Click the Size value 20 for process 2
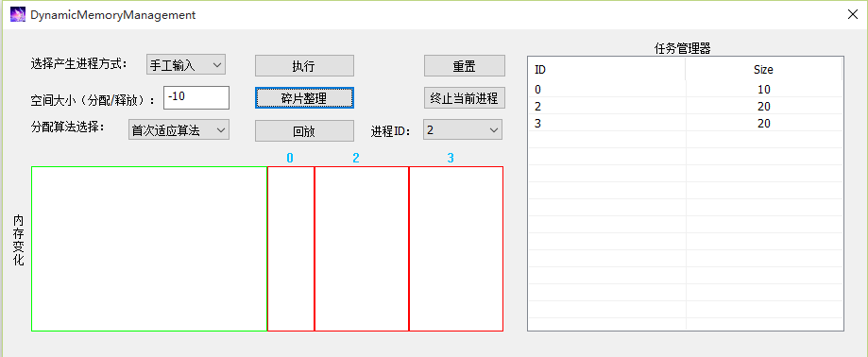Screen dimensions: 868x357 (x=764, y=107)
